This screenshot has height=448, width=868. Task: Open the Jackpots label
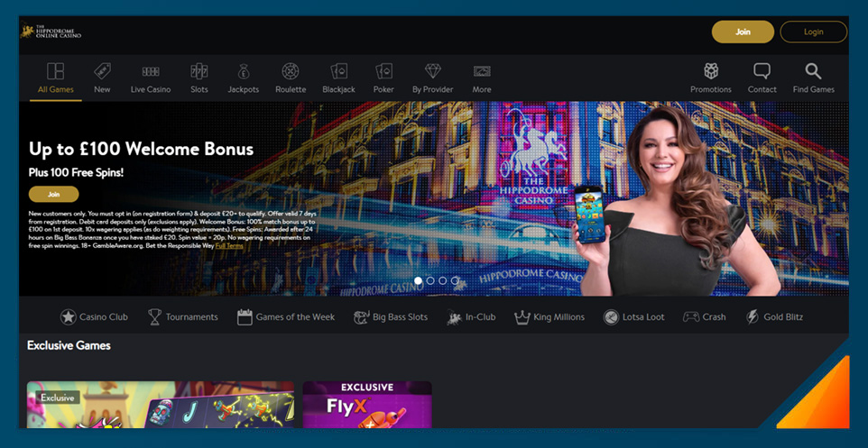[x=244, y=89]
